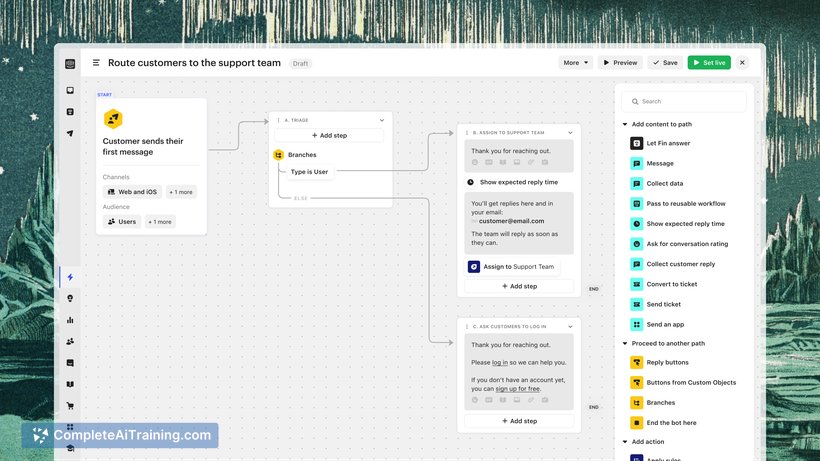Click the +1 more audience chip
The image size is (820, 461).
(160, 222)
